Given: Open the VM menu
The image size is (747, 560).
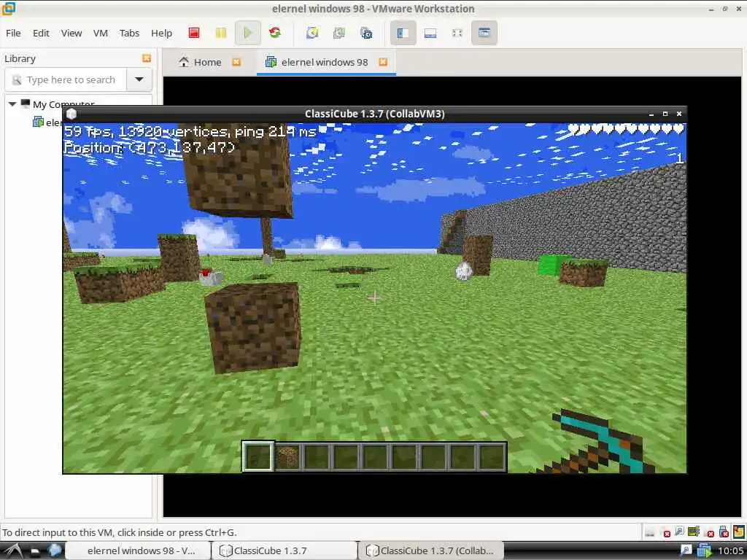Looking at the screenshot, I should tap(101, 33).
